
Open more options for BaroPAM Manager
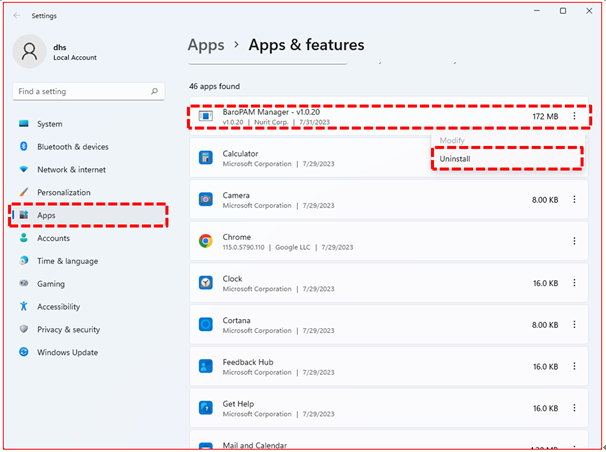tap(574, 116)
